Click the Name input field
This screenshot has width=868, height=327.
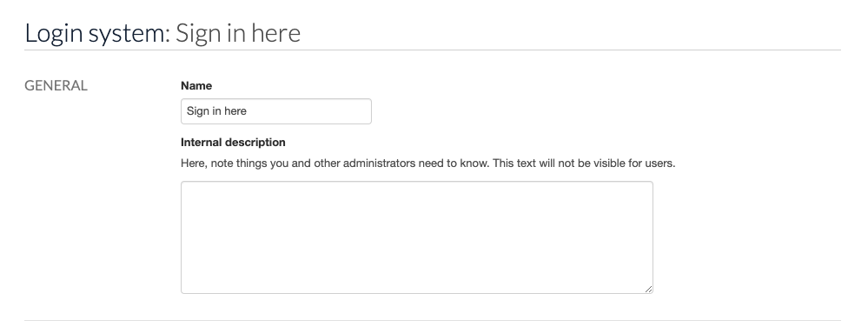click(x=275, y=111)
